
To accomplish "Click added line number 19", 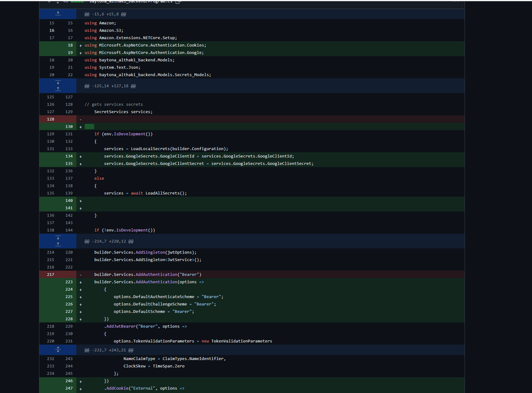I will click(70, 53).
